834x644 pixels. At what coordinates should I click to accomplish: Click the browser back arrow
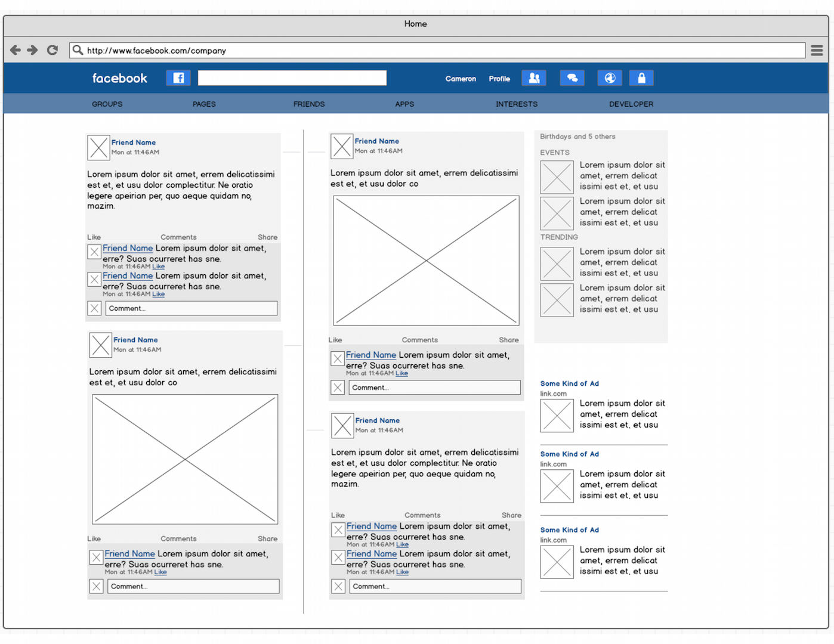pos(16,50)
